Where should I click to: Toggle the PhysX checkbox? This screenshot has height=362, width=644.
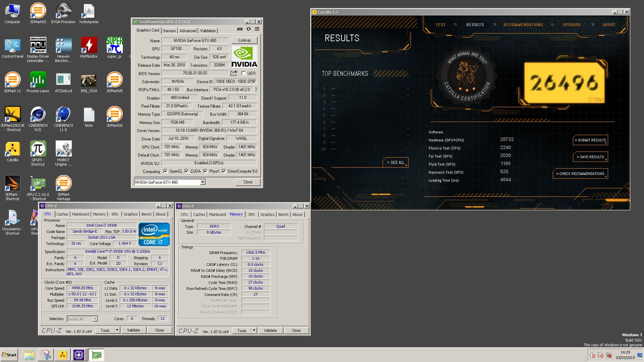[x=205, y=171]
